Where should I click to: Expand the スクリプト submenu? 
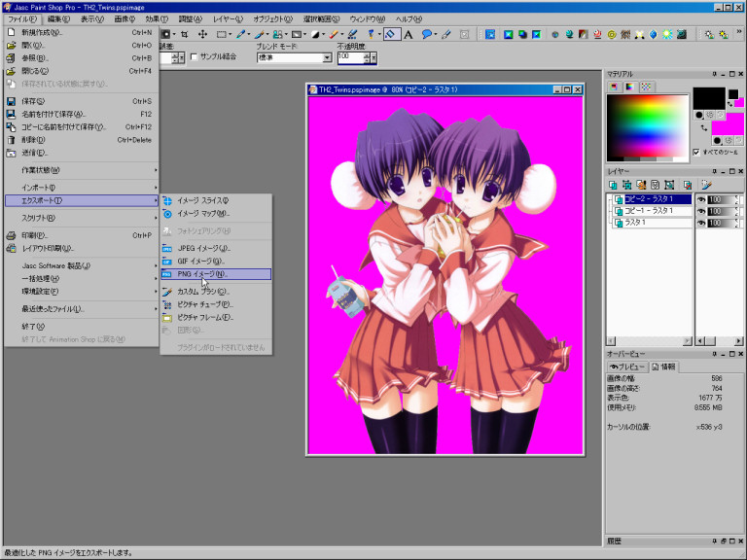pyautogui.click(x=81, y=218)
